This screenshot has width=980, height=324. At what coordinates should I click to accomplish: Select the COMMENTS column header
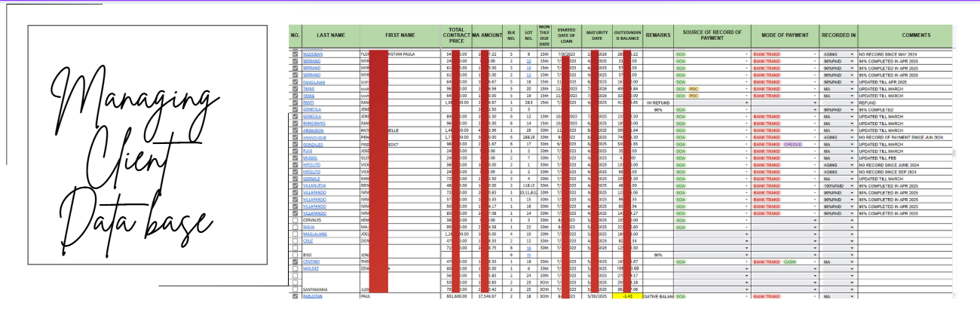point(905,35)
